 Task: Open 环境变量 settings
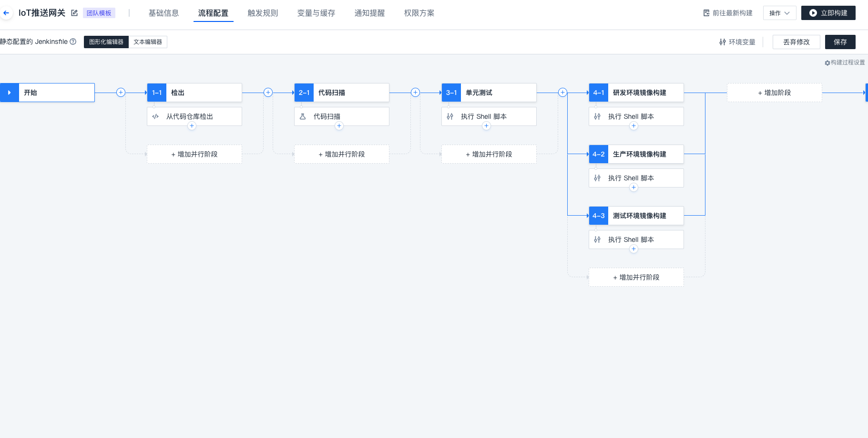[737, 42]
